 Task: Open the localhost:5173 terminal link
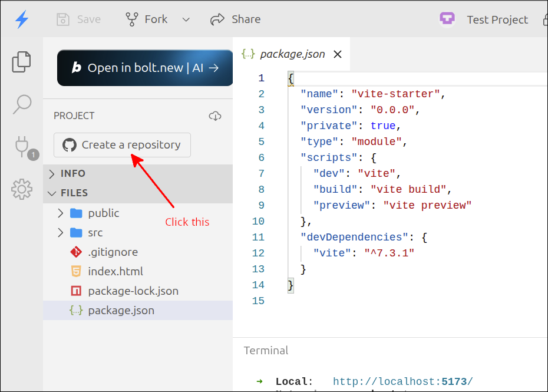(402, 381)
